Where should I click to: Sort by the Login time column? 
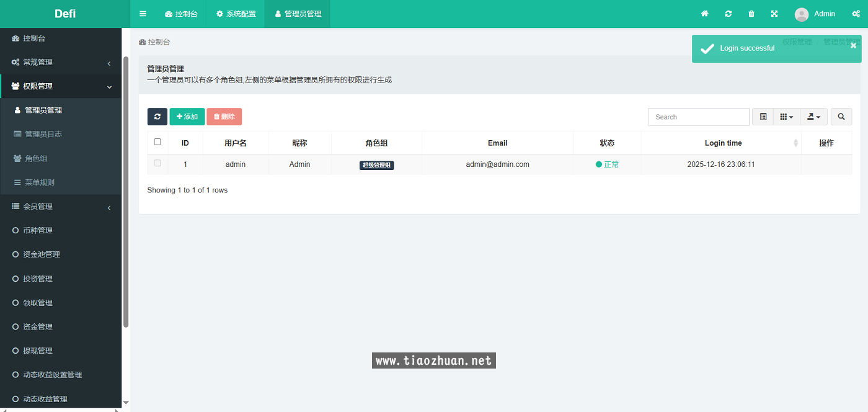point(723,143)
